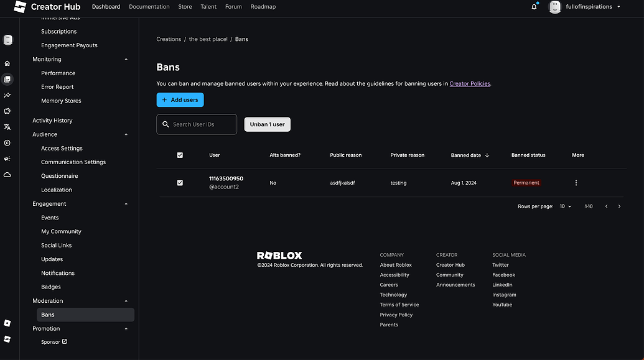Viewport: 644px width, 360px height.
Task: Toggle the select-all checkbox in the table header
Action: click(180, 155)
